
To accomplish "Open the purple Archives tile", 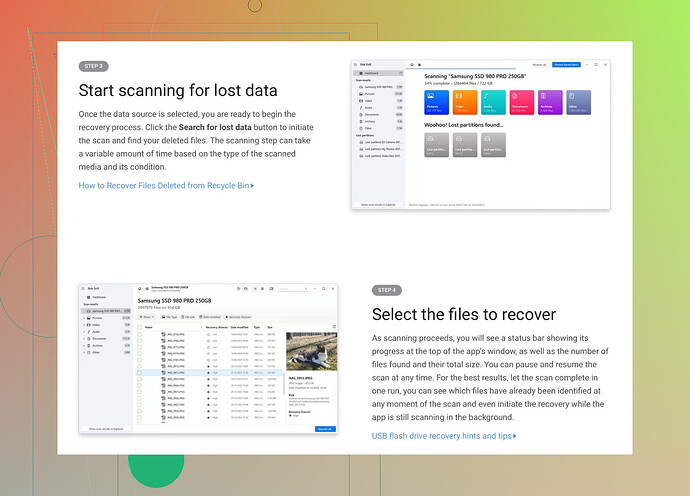I will tap(550, 103).
